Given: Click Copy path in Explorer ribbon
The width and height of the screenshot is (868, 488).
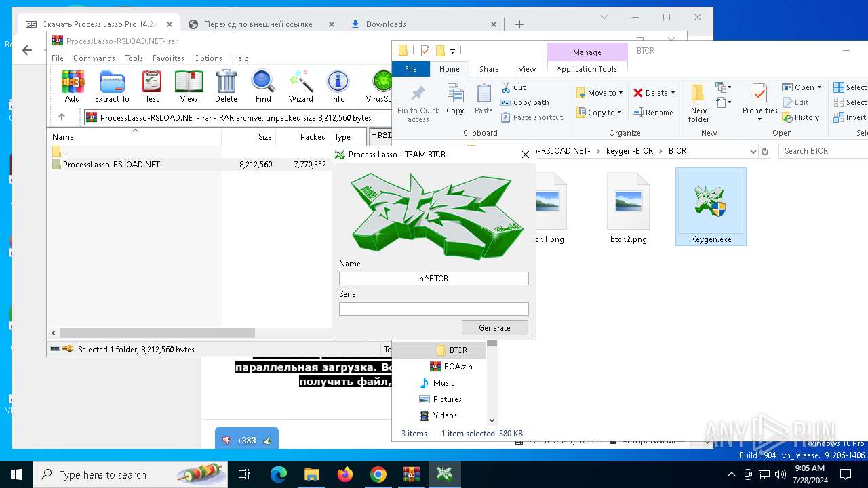Looking at the screenshot, I should [x=525, y=102].
